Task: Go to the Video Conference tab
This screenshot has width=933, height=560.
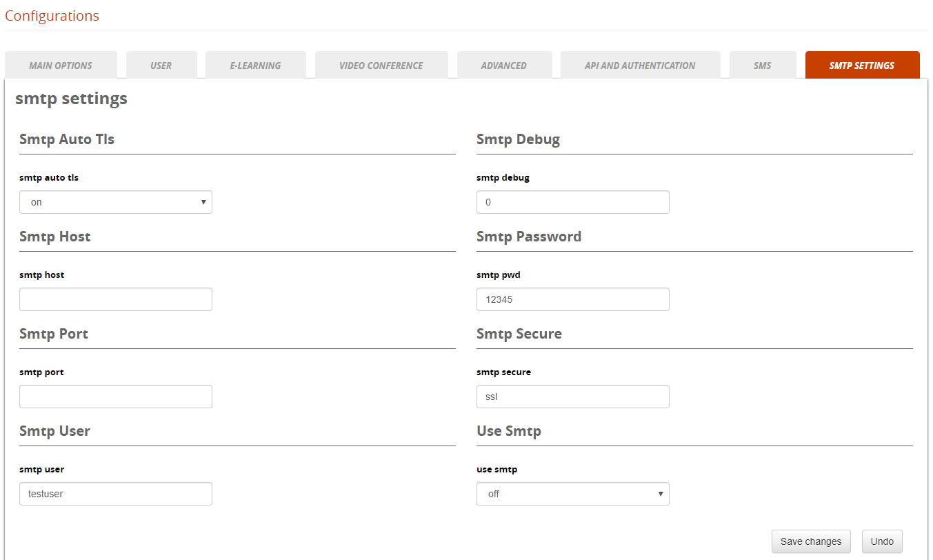Action: click(x=381, y=66)
